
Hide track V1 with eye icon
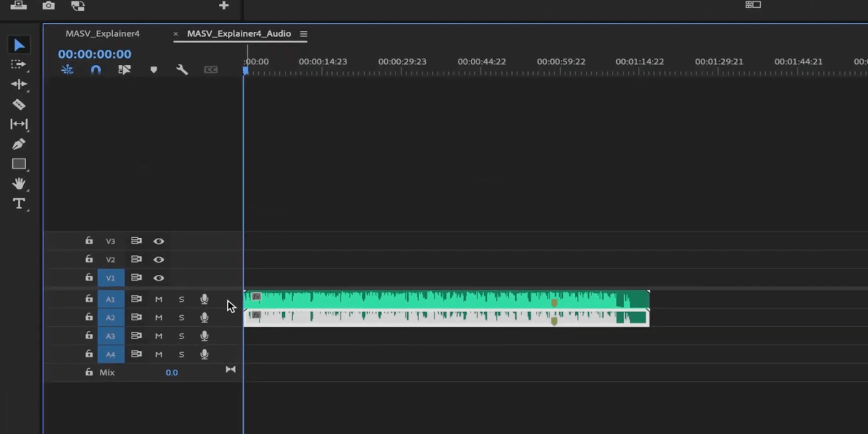158,278
